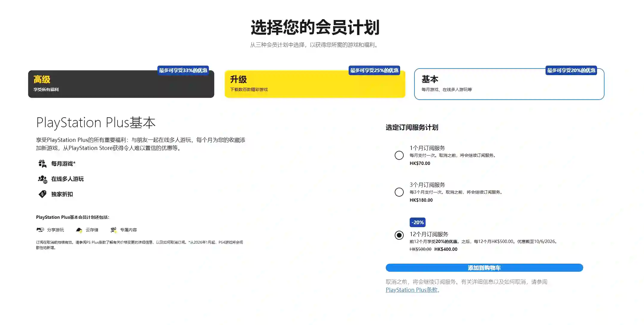Click the 专属内容 feature label
Image resolution: width=644 pixels, height=325 pixels.
pos(128,230)
